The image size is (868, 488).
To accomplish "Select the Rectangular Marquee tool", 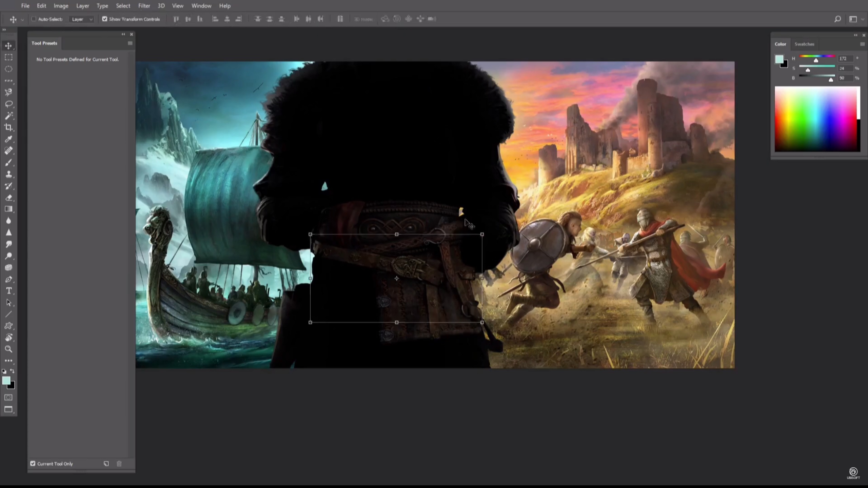I will pos(8,57).
